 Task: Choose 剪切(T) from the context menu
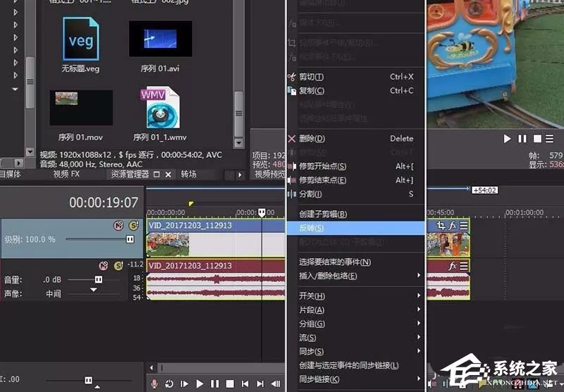pyautogui.click(x=356, y=77)
